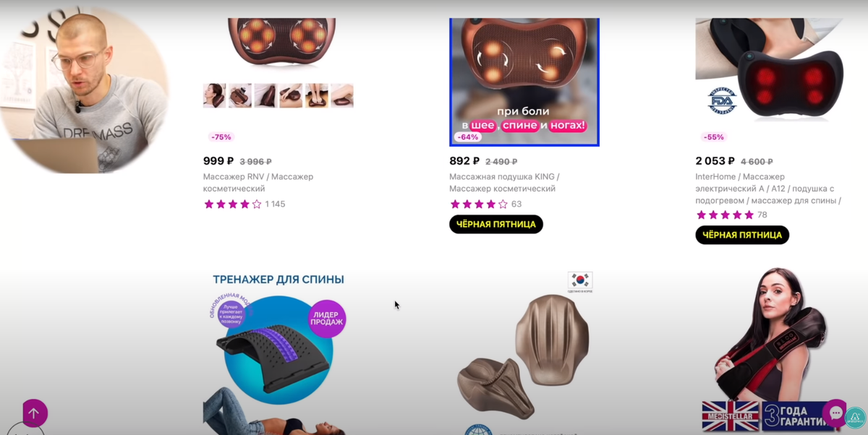
Task: Click the woman's neck massager thumbnail
Action: tap(215, 95)
